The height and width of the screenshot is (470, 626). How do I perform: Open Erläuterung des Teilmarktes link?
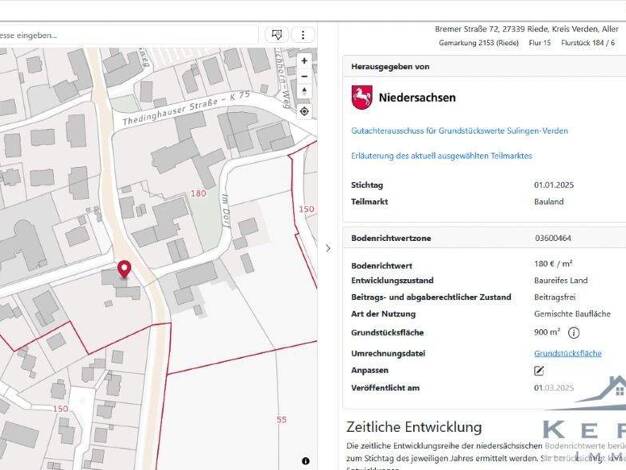[x=441, y=156]
